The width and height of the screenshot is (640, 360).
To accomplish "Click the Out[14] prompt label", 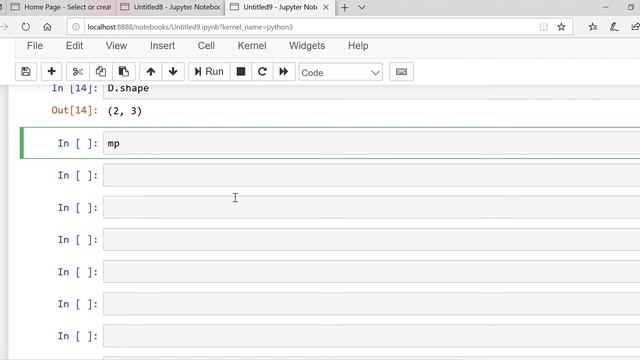I will pyautogui.click(x=75, y=111).
